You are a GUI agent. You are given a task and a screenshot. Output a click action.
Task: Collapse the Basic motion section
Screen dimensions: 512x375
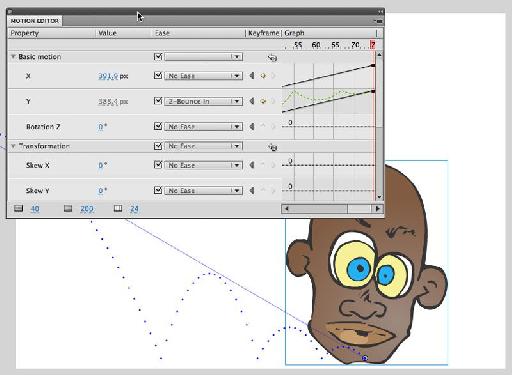coord(13,57)
